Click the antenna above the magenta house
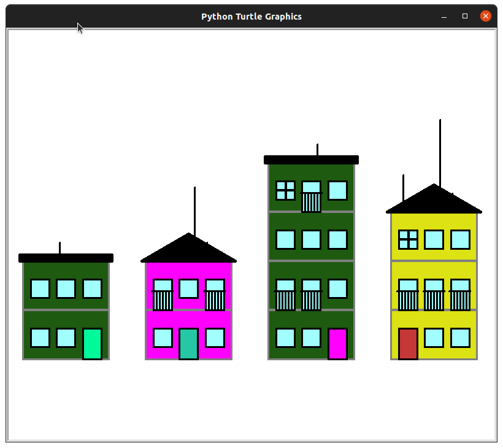503x448 pixels. (194, 209)
